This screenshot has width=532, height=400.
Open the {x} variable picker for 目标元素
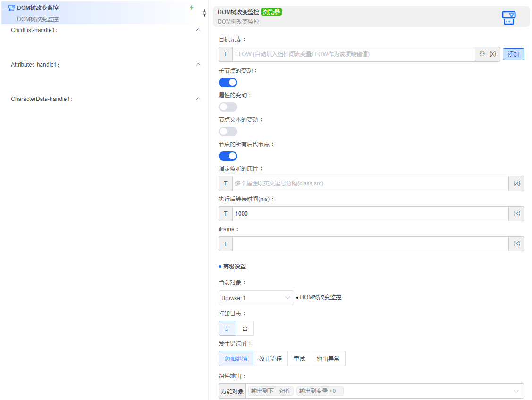click(493, 54)
